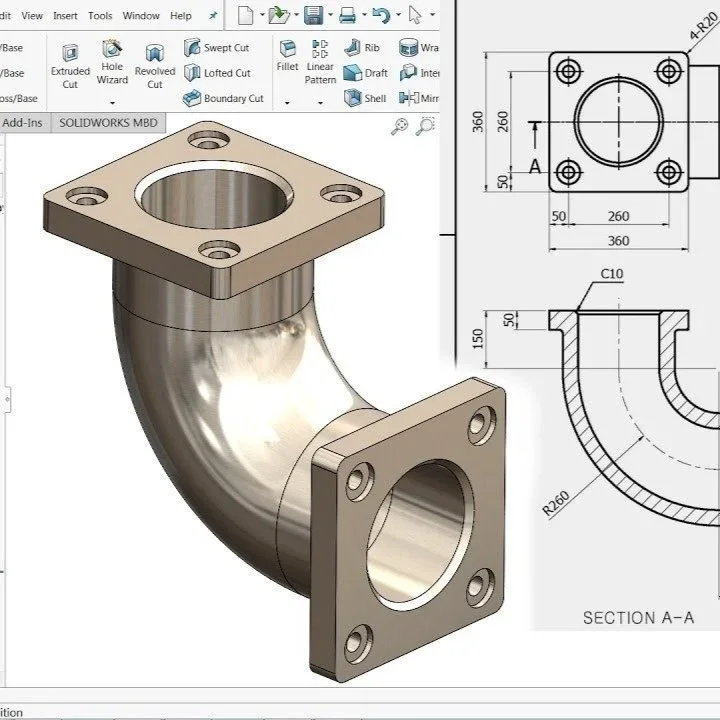This screenshot has height=720, width=720.
Task: Select the Linear Pattern tool
Action: [320, 62]
